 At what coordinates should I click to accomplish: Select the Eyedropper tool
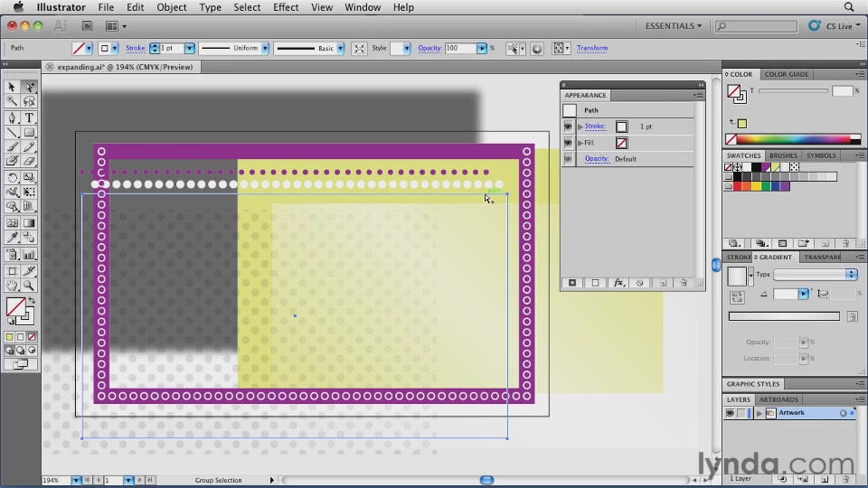point(12,238)
